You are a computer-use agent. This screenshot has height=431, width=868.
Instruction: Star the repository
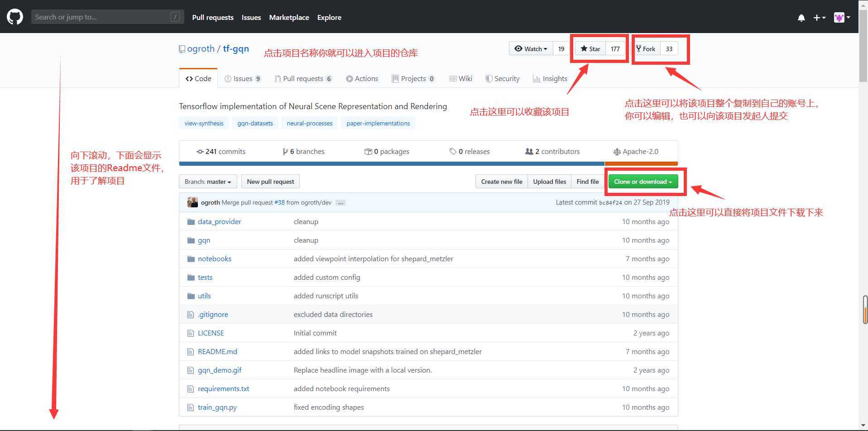pos(590,48)
